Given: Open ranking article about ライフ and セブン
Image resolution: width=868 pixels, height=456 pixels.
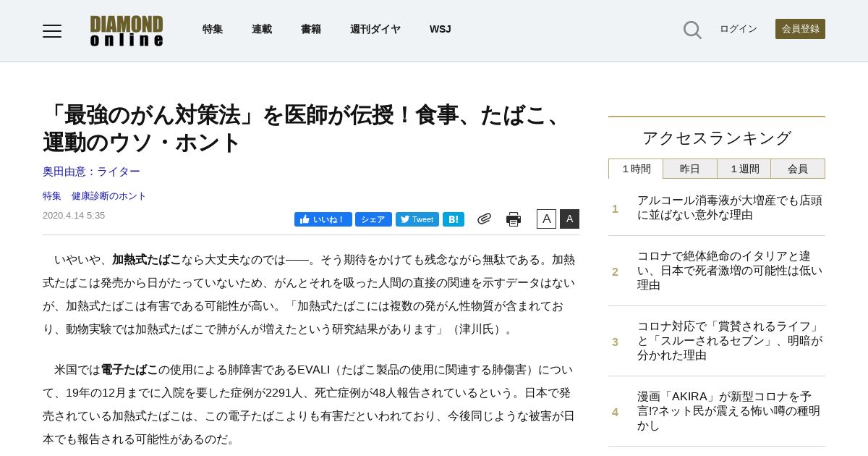Looking at the screenshot, I should [x=730, y=341].
